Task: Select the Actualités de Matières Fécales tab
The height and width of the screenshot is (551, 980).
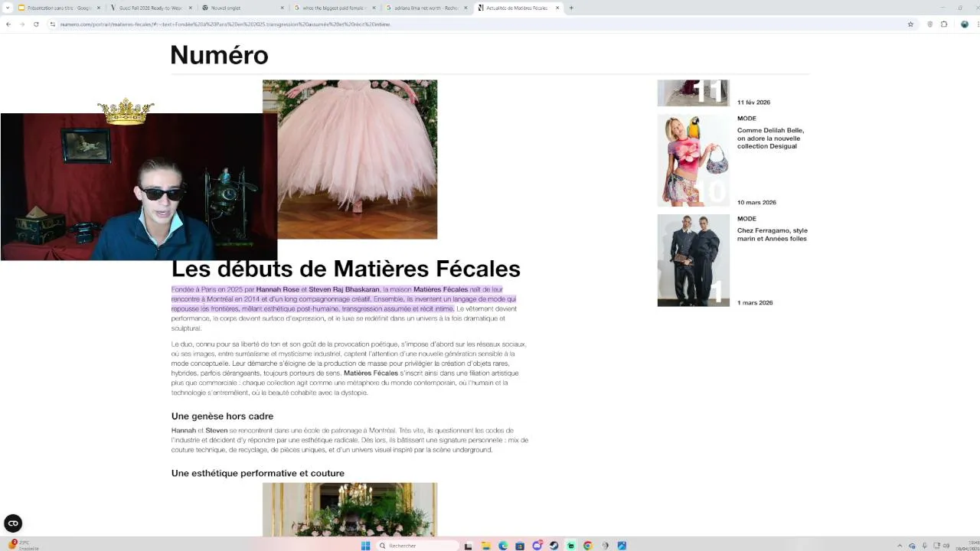Action: pyautogui.click(x=518, y=8)
